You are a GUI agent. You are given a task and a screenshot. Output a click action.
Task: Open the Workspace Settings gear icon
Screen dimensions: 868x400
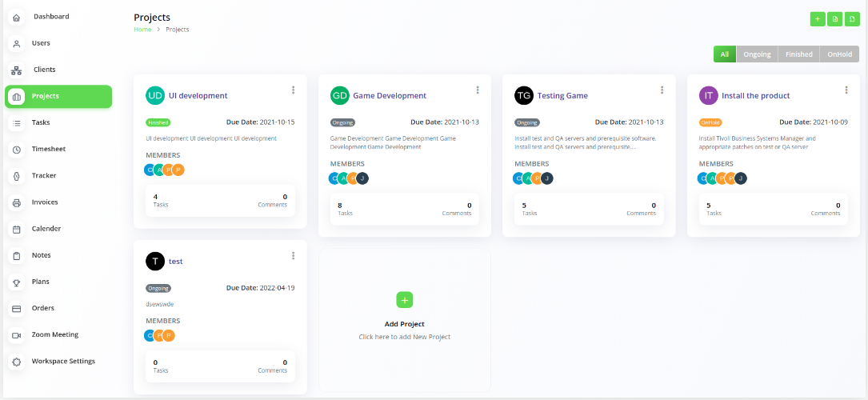point(17,362)
